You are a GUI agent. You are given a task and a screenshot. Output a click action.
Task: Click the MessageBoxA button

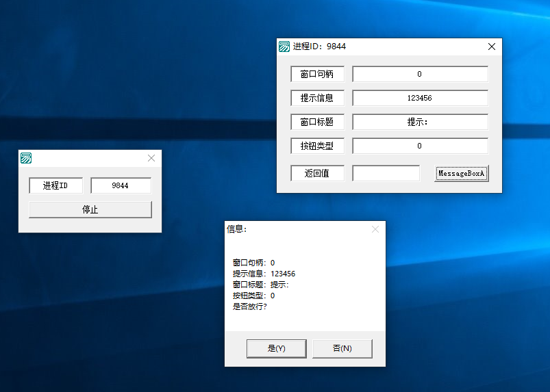(461, 174)
